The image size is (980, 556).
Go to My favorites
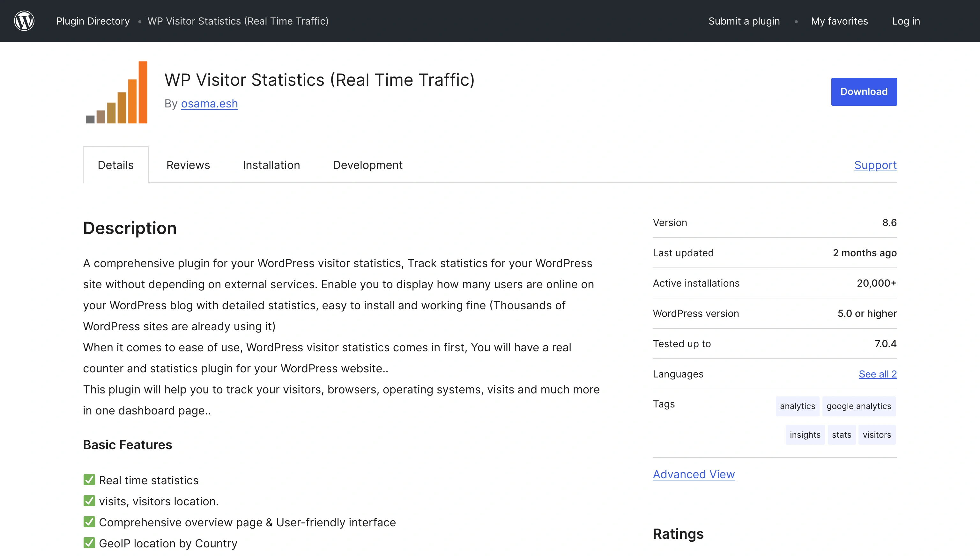click(839, 21)
